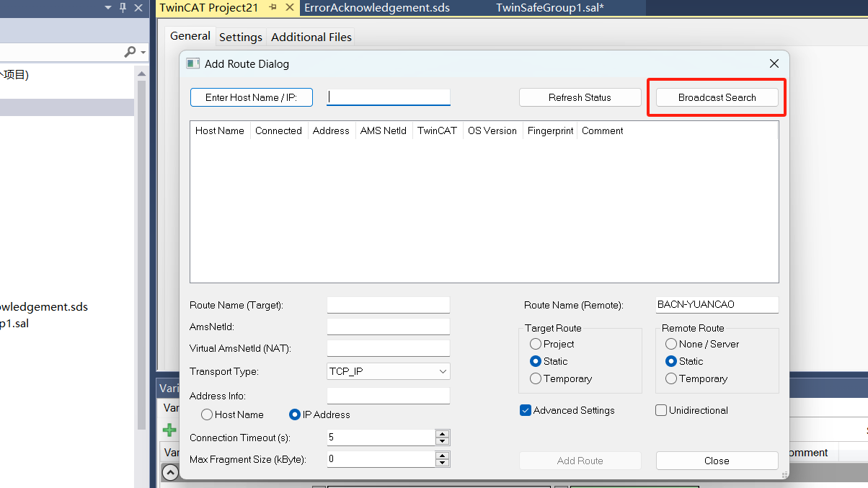Click the Broadcast Search button
868x488 pixels.
pos(717,97)
